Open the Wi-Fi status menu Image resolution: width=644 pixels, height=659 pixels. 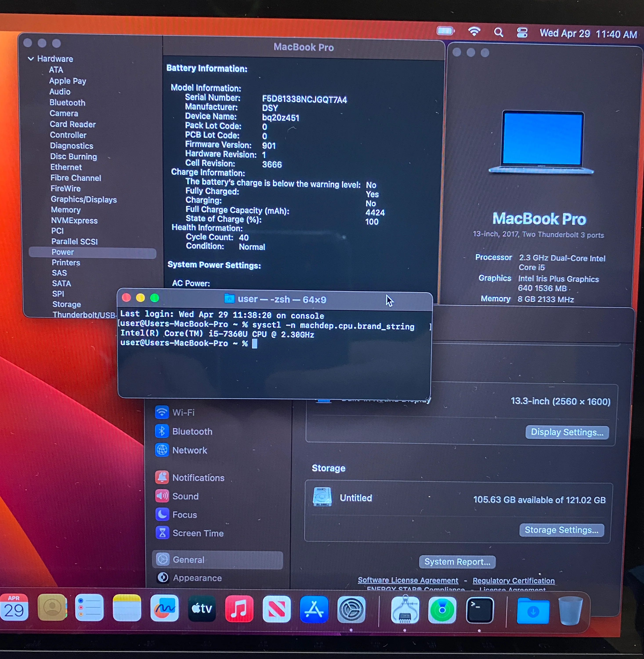474,31
